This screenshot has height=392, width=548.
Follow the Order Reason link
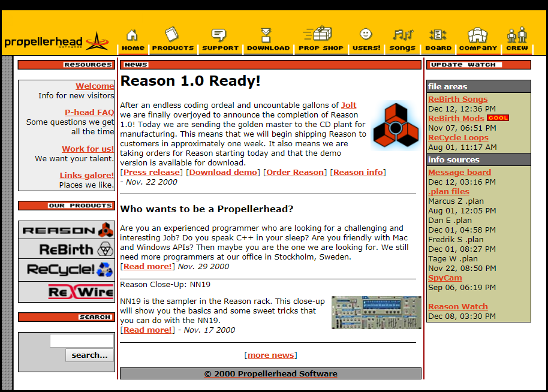(x=295, y=172)
